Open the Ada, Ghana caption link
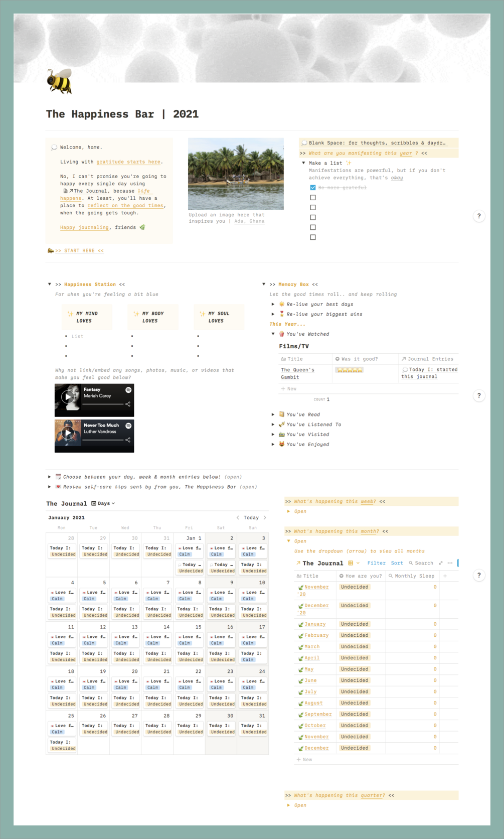Screen dimensions: 504x839 (249, 221)
